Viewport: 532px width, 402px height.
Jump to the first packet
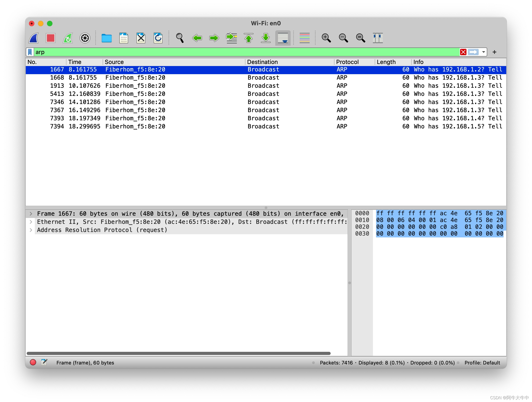pos(248,38)
